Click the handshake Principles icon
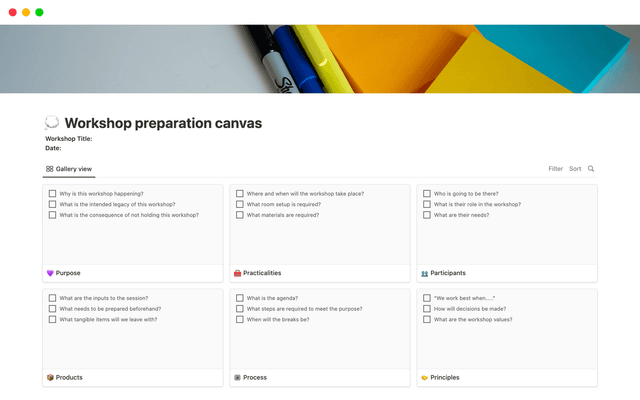Image resolution: width=640 pixels, height=400 pixels. (425, 377)
